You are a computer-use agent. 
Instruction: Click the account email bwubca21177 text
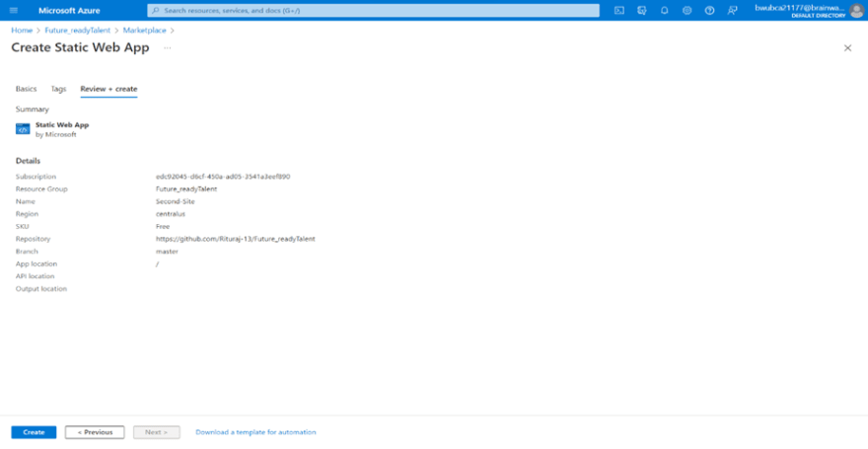[x=801, y=8]
